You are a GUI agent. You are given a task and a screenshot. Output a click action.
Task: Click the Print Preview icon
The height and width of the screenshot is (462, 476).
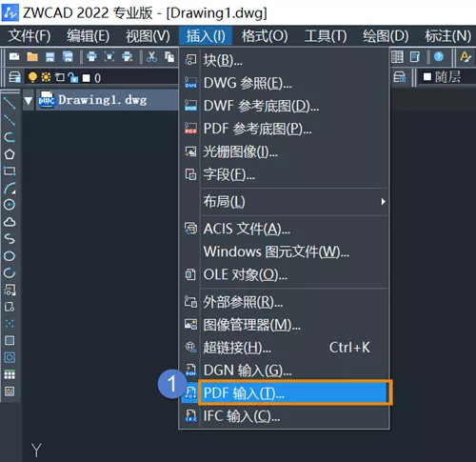[x=109, y=57]
